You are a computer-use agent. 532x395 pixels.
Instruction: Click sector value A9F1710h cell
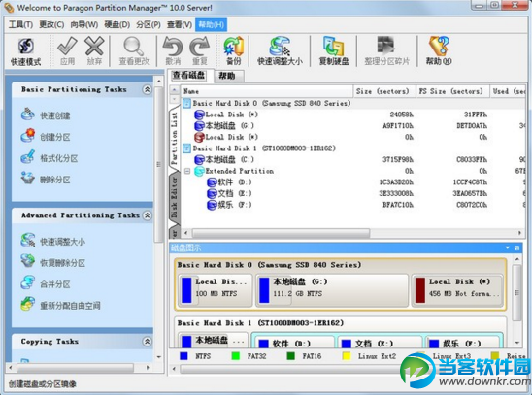pyautogui.click(x=398, y=126)
